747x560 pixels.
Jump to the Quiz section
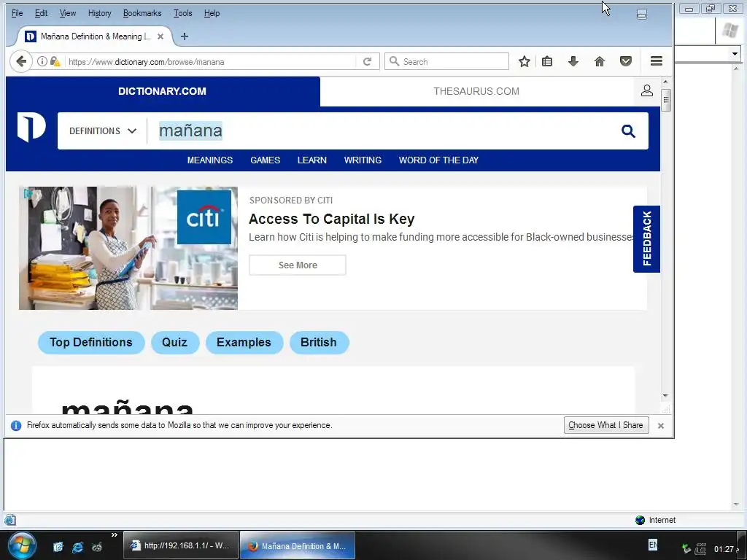175,343
